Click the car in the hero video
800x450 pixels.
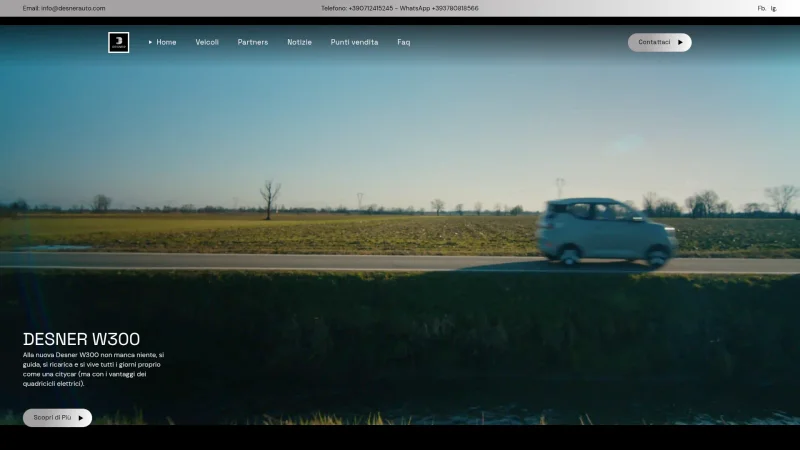tap(606, 232)
